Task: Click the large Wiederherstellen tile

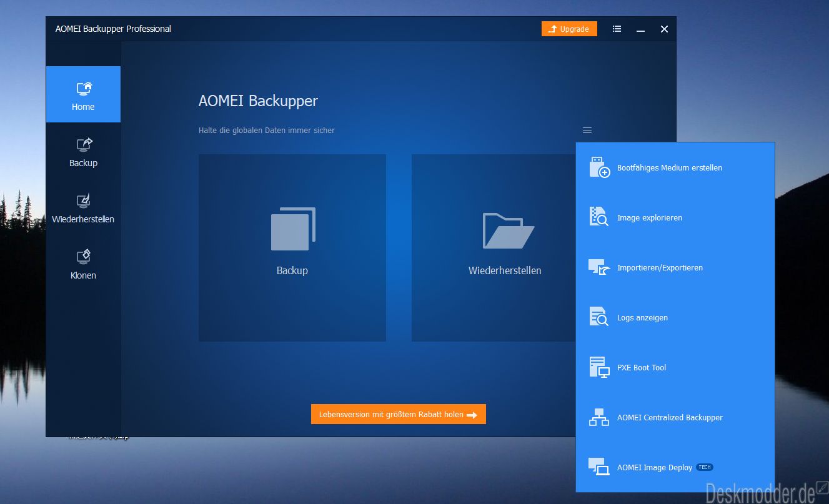Action: (494, 248)
